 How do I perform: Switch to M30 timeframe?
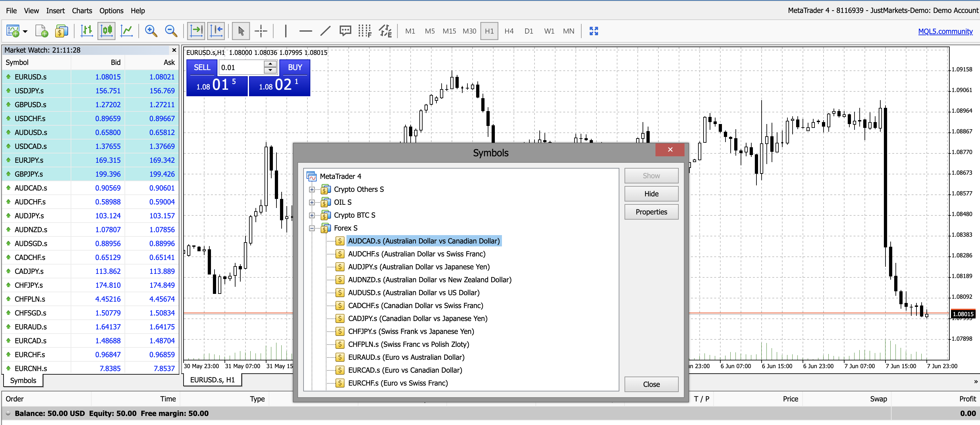point(469,31)
